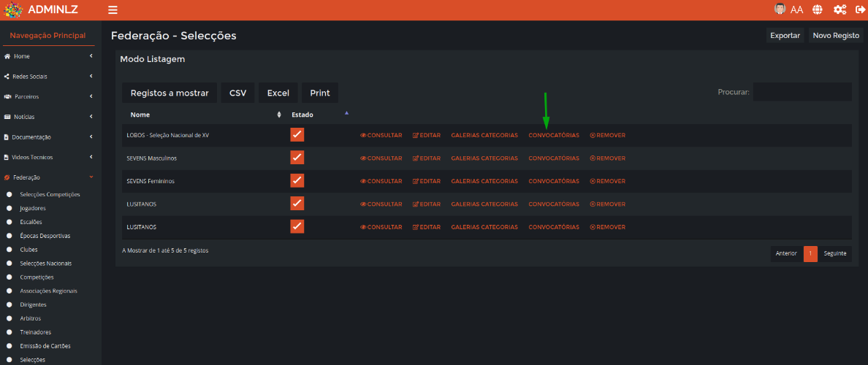The image size is (868, 365).
Task: Toggle the hamburger sidebar menu icon
Action: (113, 10)
